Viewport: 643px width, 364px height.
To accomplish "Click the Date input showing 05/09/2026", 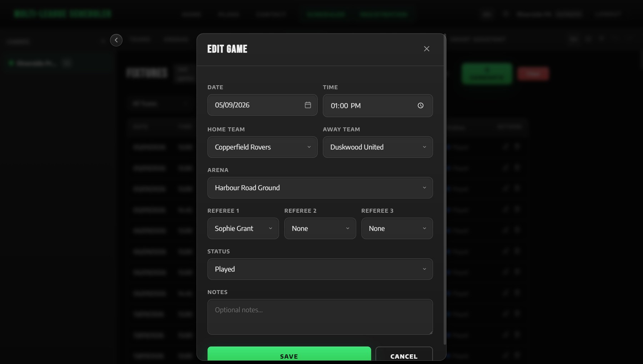I will 262,105.
